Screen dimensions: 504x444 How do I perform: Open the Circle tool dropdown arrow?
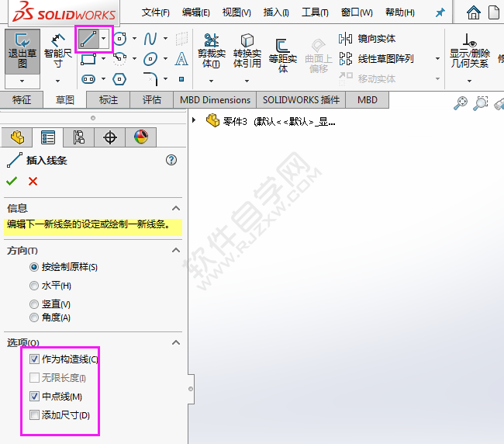click(x=134, y=39)
